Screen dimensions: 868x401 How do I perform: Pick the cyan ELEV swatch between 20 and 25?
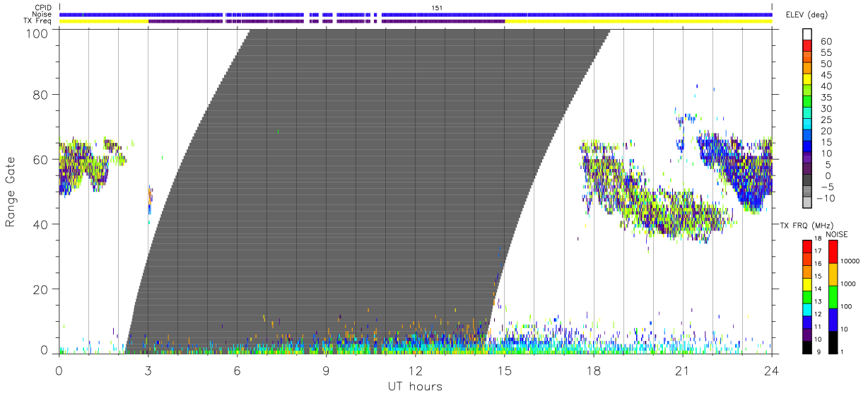[x=807, y=124]
